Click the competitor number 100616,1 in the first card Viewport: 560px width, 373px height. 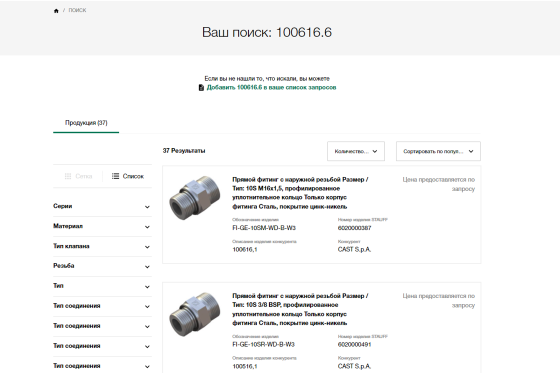coord(245,249)
